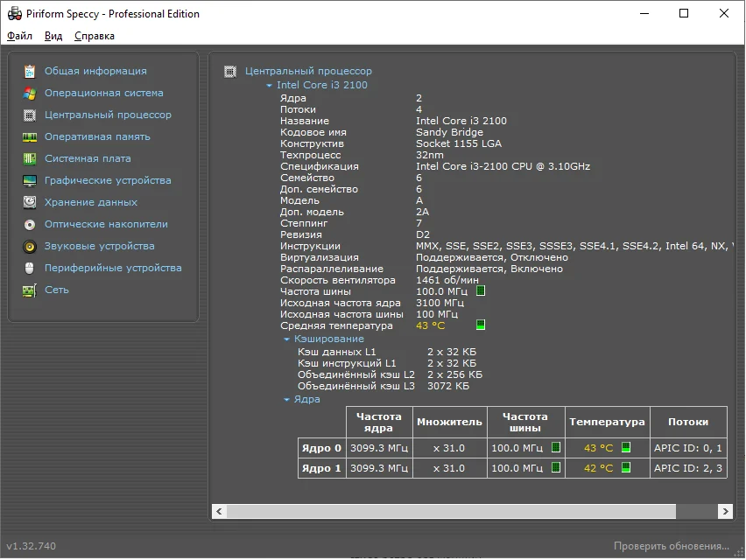Image resolution: width=746 pixels, height=560 pixels.
Task: Click the Температура column header
Action: pos(607,422)
